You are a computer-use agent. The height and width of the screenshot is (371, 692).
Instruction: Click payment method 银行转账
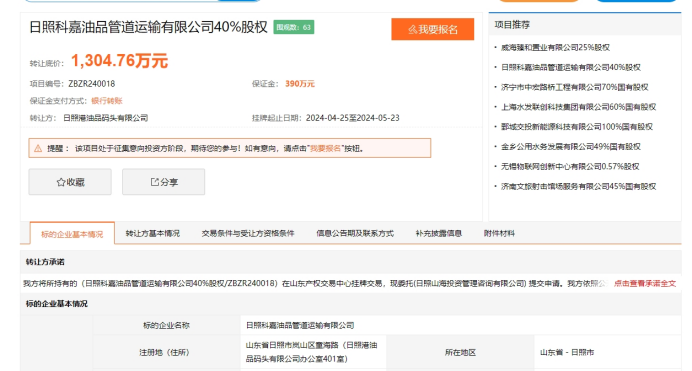(x=107, y=101)
